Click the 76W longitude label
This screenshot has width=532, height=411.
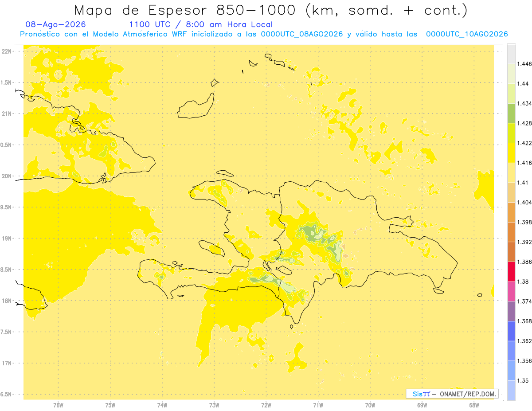pyautogui.click(x=58, y=405)
